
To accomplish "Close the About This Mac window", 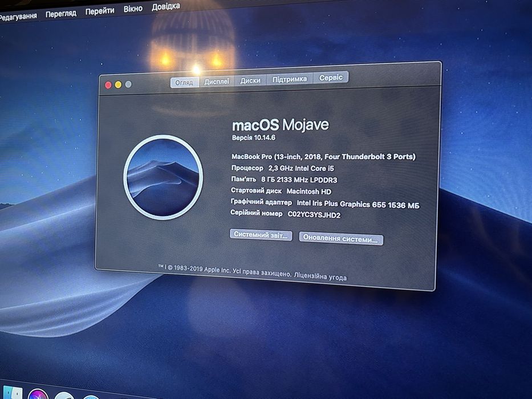I will (x=108, y=85).
